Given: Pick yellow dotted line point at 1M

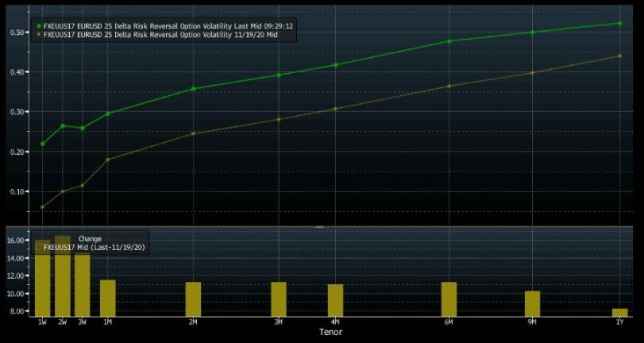Looking at the screenshot, I should (108, 160).
